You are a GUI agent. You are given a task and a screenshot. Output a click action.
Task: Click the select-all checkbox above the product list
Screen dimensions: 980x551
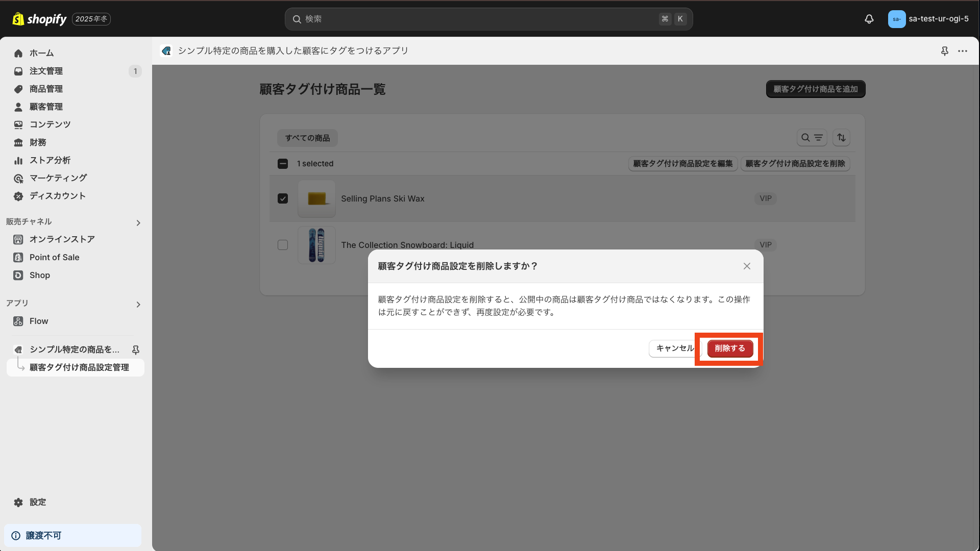click(282, 164)
